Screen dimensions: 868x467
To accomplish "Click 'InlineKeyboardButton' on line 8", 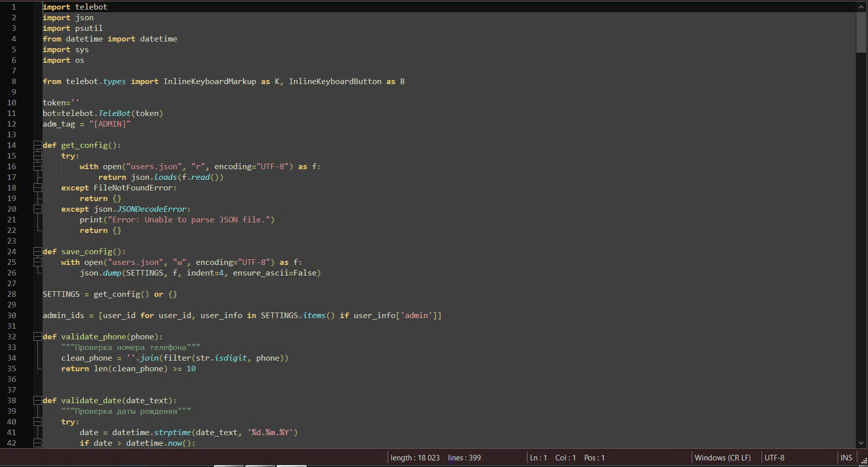I will click(x=335, y=82).
